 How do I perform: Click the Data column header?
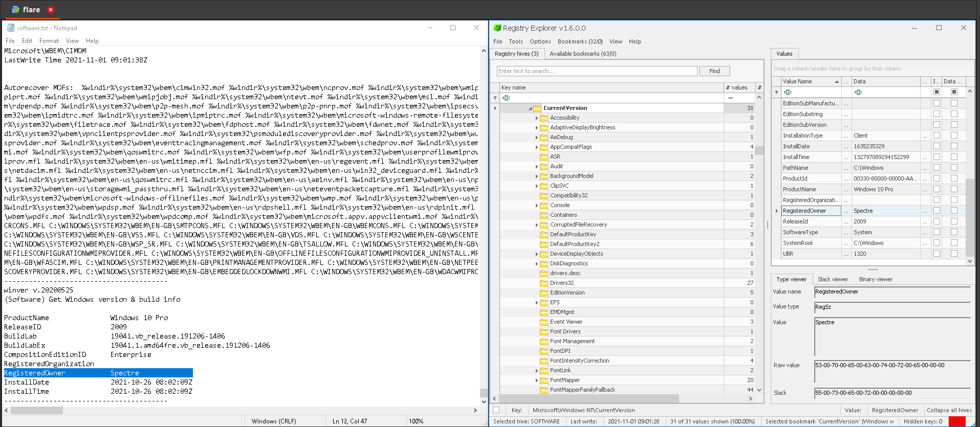(886, 82)
